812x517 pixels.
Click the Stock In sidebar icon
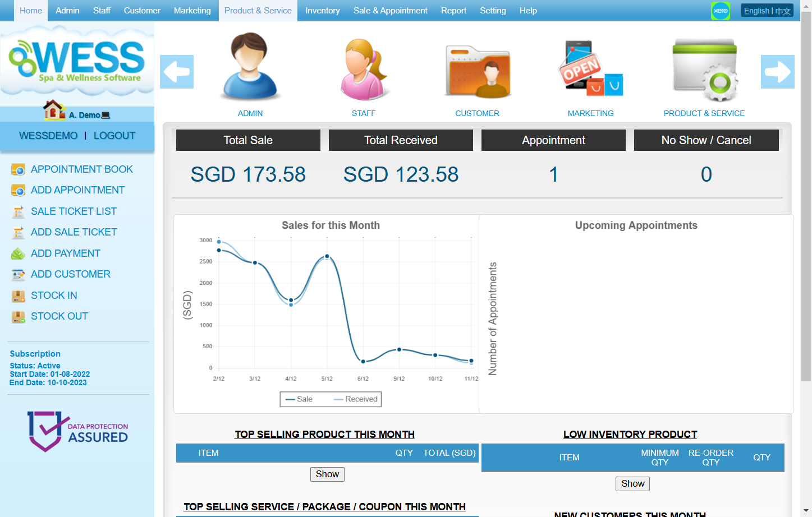pos(19,296)
